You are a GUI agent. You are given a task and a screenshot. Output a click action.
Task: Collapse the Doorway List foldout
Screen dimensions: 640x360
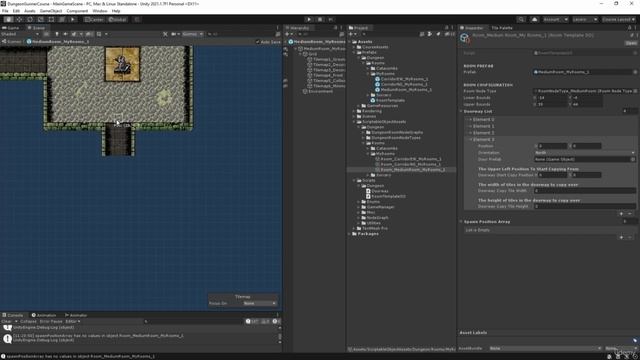[x=461, y=111]
